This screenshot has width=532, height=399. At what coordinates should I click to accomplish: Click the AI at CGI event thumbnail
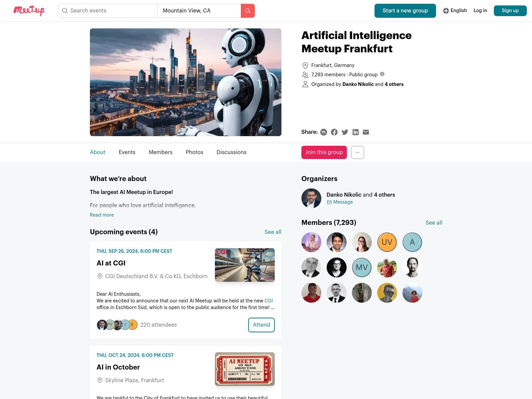click(245, 264)
